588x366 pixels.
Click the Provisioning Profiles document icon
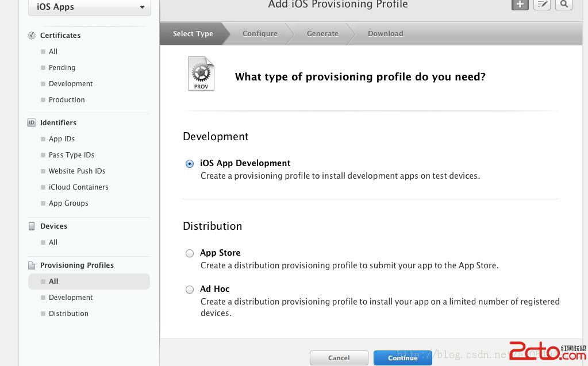(32, 265)
